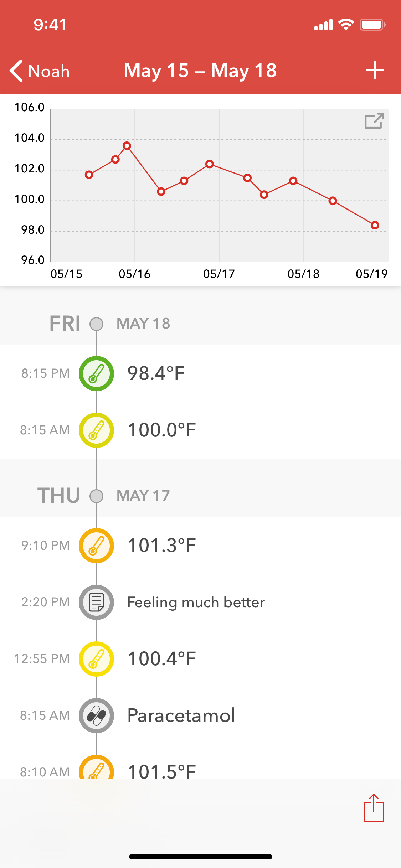Open the 100.4°F reading entry

pos(200,659)
